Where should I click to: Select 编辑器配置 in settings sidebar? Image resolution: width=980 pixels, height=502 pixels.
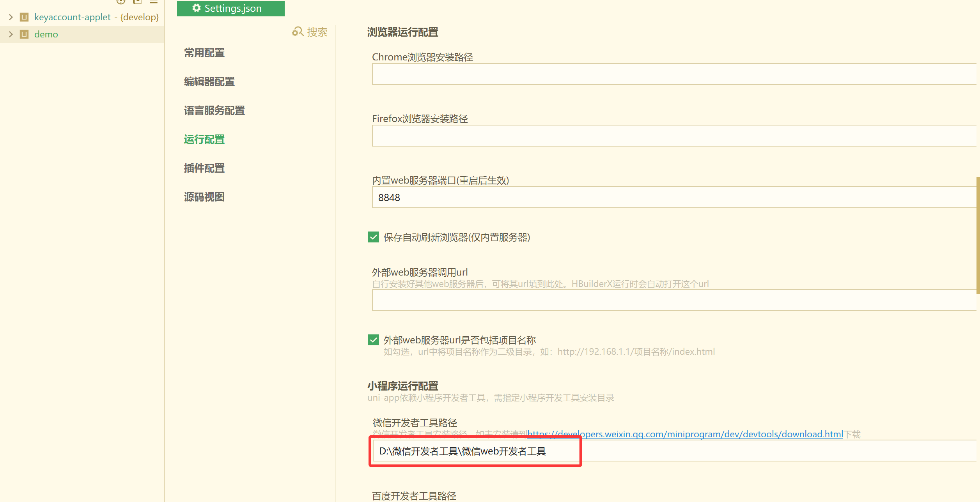(209, 81)
